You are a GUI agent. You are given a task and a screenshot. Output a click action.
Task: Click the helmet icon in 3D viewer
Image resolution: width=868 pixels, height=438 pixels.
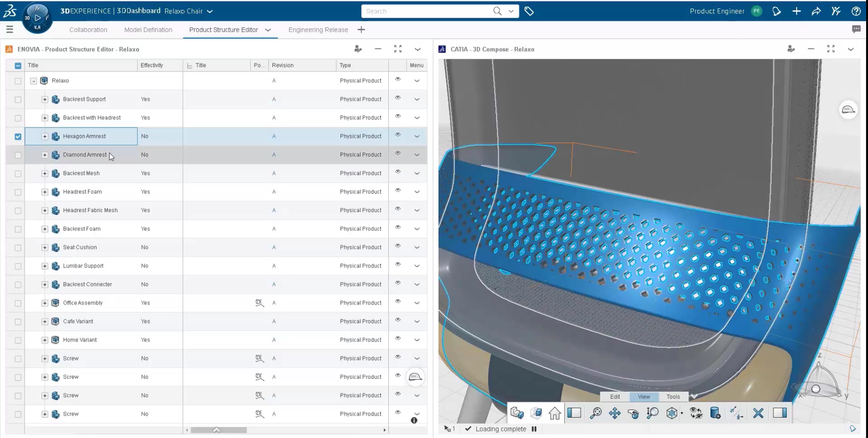pyautogui.click(x=848, y=110)
